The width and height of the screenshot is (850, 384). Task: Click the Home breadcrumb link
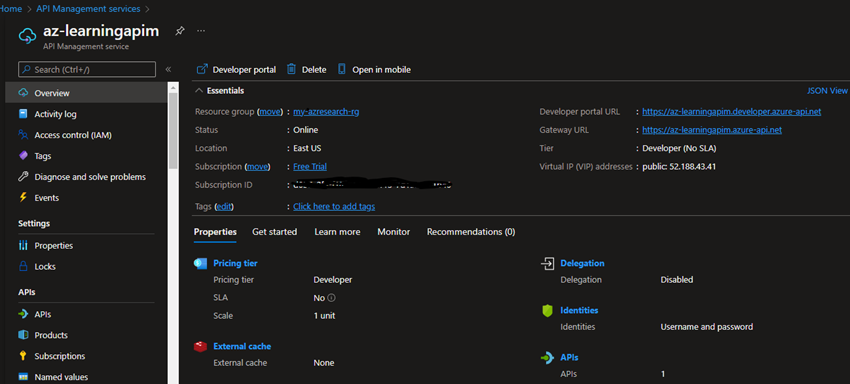tap(11, 9)
